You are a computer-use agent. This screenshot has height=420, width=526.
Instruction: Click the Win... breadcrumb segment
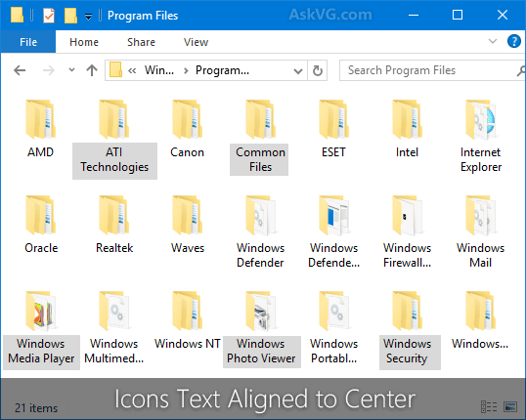point(159,70)
